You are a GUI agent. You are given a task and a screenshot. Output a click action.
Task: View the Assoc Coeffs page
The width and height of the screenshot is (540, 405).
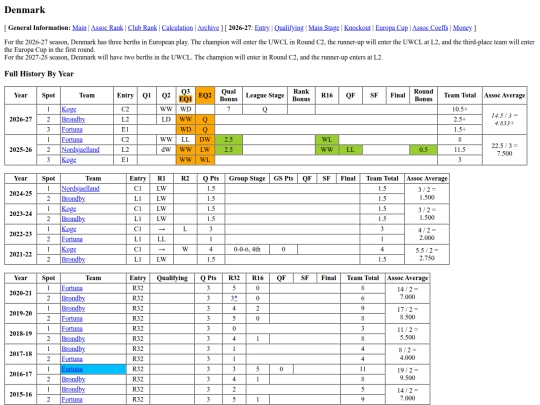(x=430, y=28)
